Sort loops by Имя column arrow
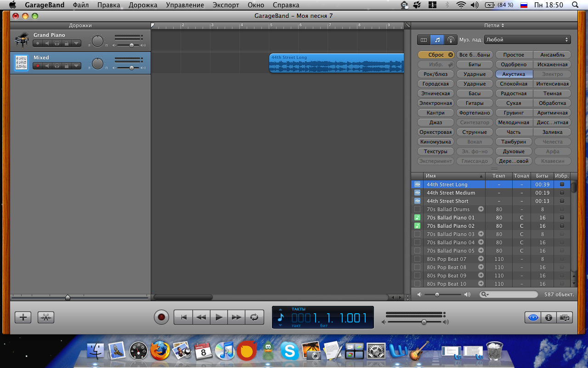The image size is (588, 368). point(481,176)
